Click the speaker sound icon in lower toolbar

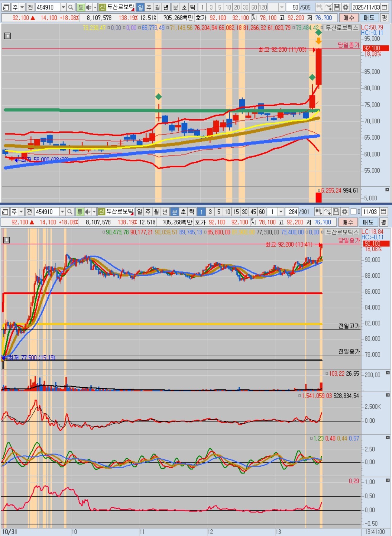(x=88, y=211)
